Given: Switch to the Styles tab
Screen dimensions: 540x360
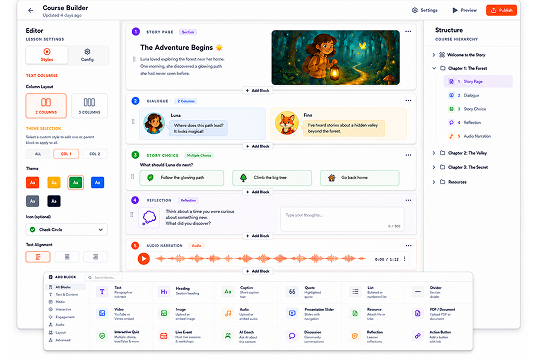Looking at the screenshot, I should pos(47,55).
